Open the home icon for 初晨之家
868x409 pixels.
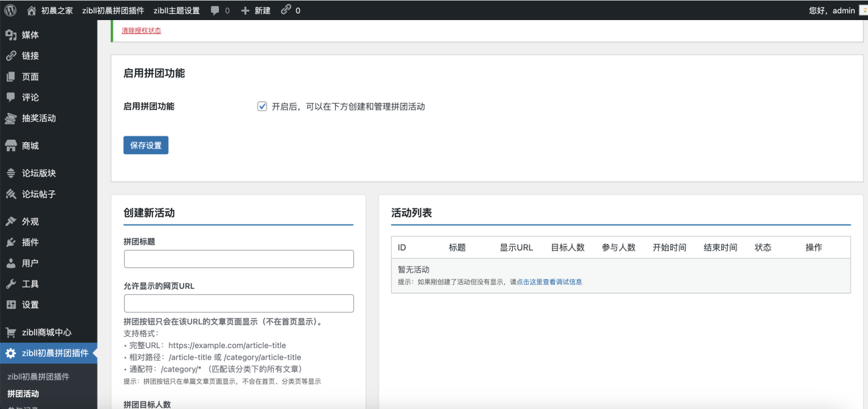[x=32, y=10]
